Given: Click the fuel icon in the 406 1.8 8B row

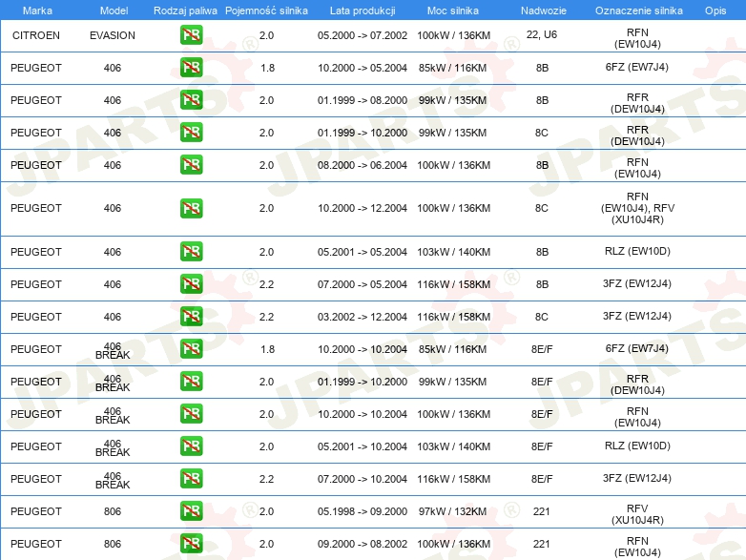Looking at the screenshot, I should pos(191,68).
